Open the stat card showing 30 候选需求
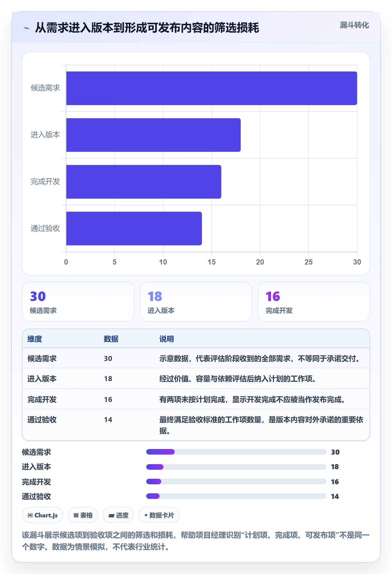This screenshot has height=574, width=392. tap(78, 302)
